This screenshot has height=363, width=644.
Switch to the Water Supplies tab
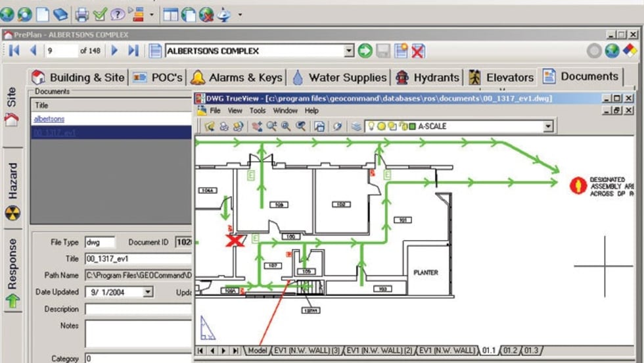340,78
